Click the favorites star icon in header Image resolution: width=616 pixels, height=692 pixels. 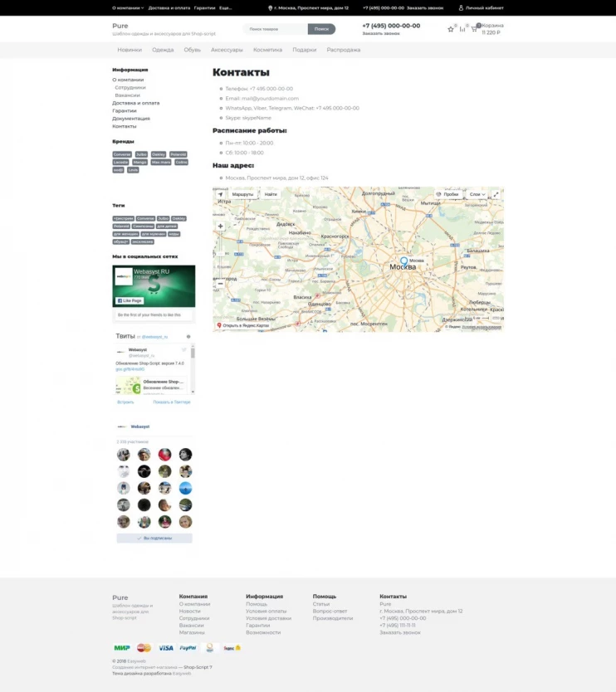point(451,29)
